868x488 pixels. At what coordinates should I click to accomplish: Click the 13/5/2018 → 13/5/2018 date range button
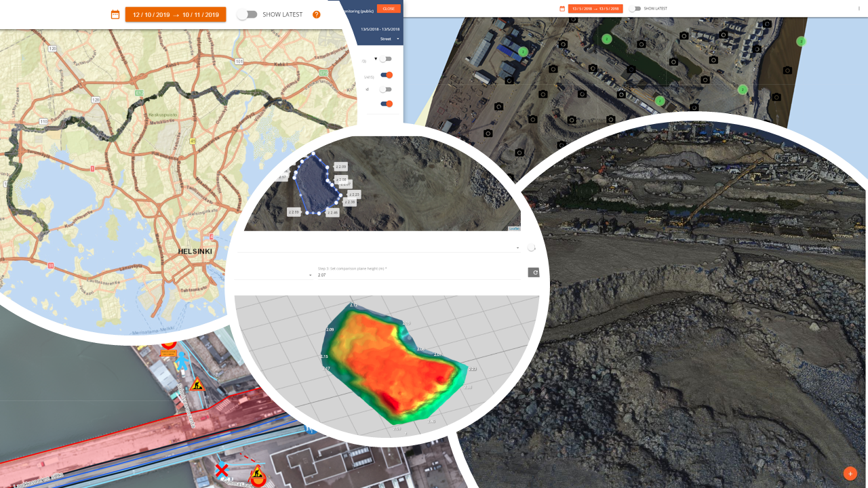click(595, 9)
